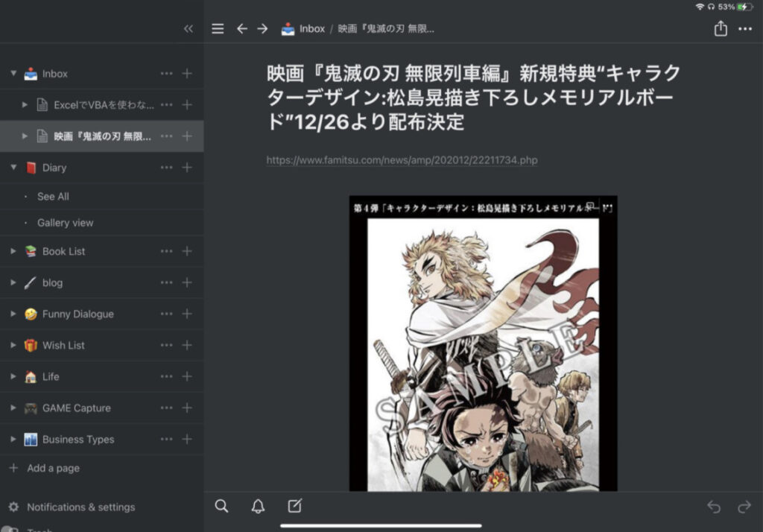Open the hamburger menu icon
The height and width of the screenshot is (532, 763).
tap(218, 29)
